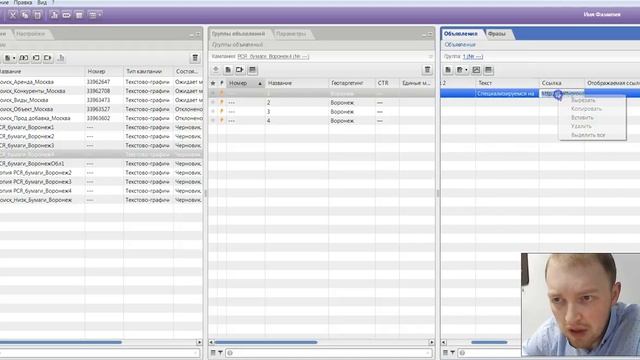Click new ad document icon in Объявления toolbar
The width and height of the screenshot is (640, 360).
point(448,70)
